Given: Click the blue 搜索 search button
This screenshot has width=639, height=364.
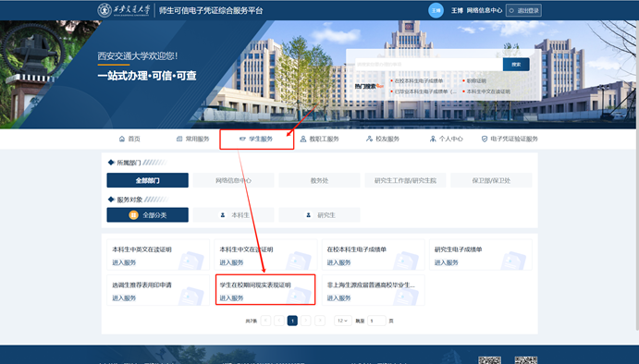Looking at the screenshot, I should [516, 65].
